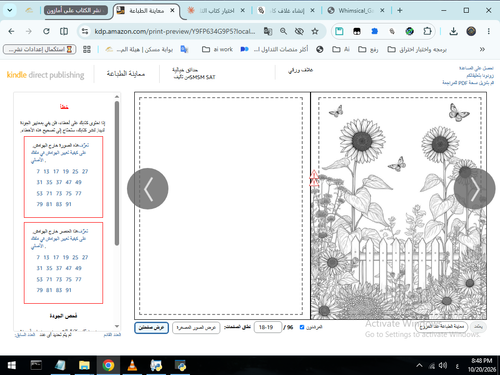Screen dimensions: 500x375
Task: Open the browser Downloads icon
Action: click(x=453, y=31)
